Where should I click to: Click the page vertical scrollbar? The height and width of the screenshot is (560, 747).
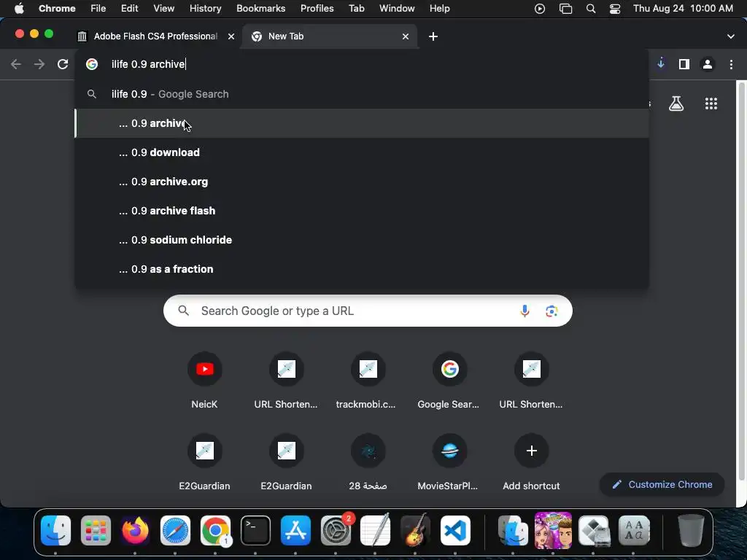(x=741, y=281)
